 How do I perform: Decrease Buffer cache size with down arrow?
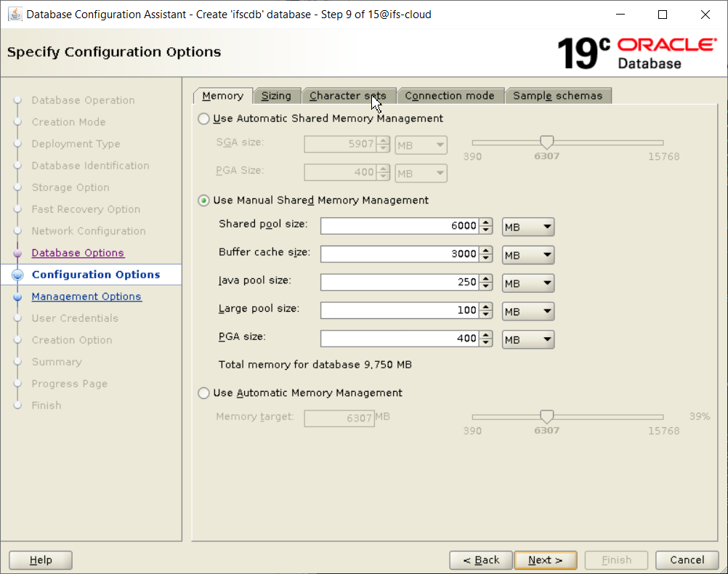(x=486, y=258)
